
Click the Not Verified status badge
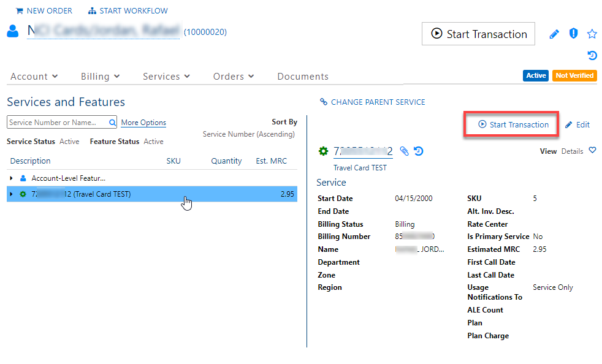point(574,75)
